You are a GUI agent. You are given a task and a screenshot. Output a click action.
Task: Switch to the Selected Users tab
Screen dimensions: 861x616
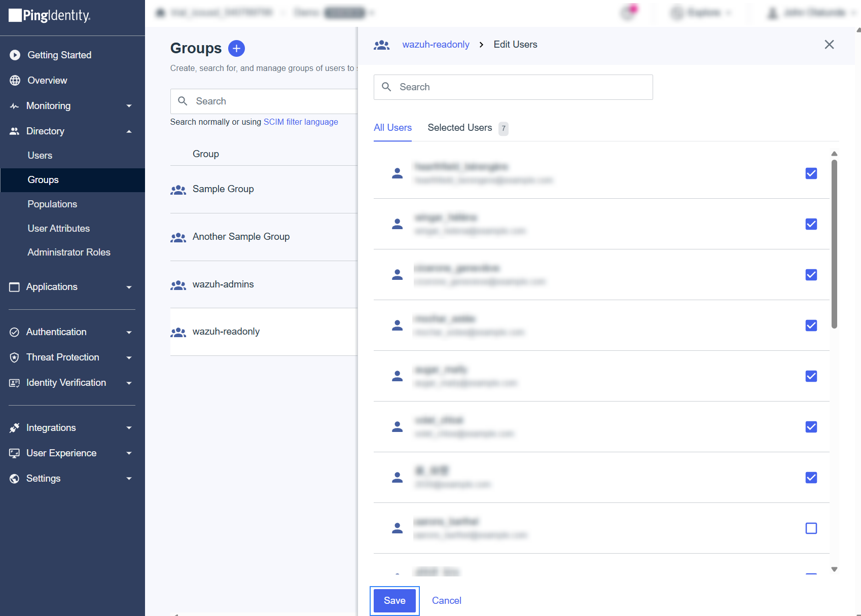pos(460,128)
